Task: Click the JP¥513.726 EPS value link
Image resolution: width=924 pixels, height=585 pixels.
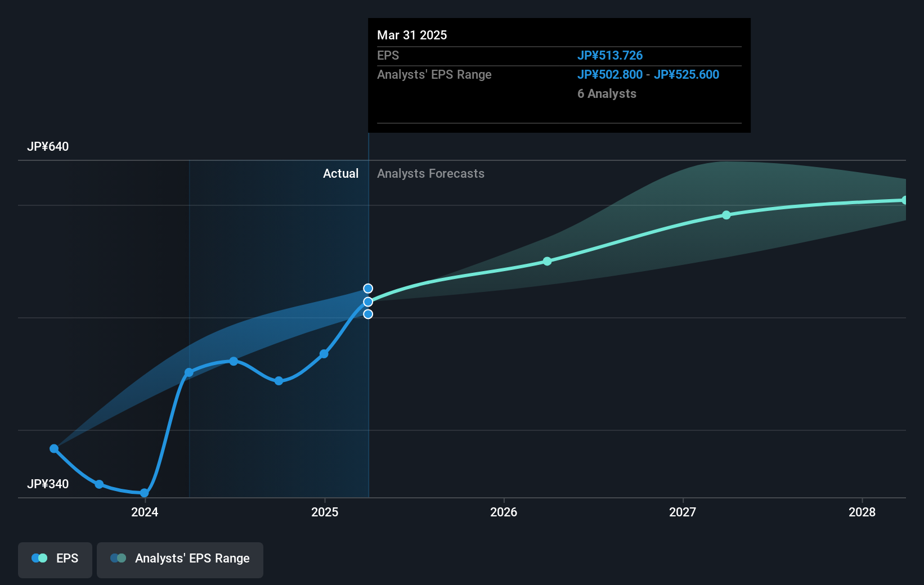Action: pyautogui.click(x=611, y=55)
